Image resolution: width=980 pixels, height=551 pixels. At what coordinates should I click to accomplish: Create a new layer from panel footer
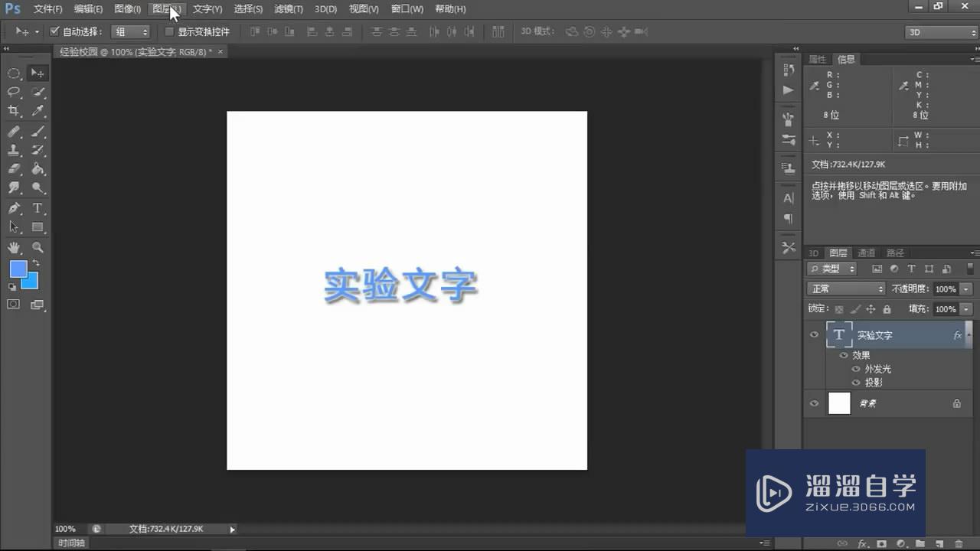(x=939, y=543)
